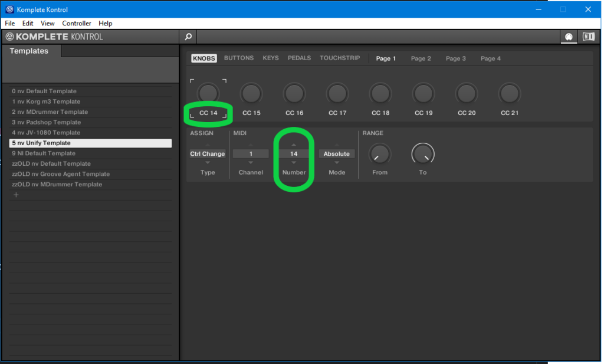This screenshot has height=364, width=604.
Task: Click the MIDI template view icon
Action: pyautogui.click(x=569, y=37)
